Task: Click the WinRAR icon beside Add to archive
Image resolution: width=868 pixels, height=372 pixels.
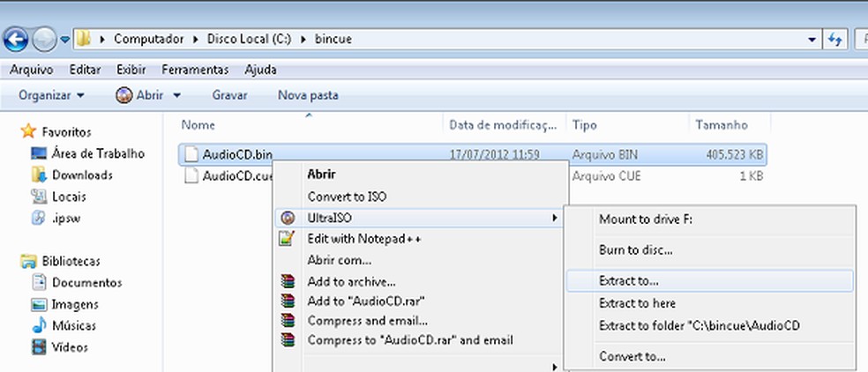Action: [287, 282]
